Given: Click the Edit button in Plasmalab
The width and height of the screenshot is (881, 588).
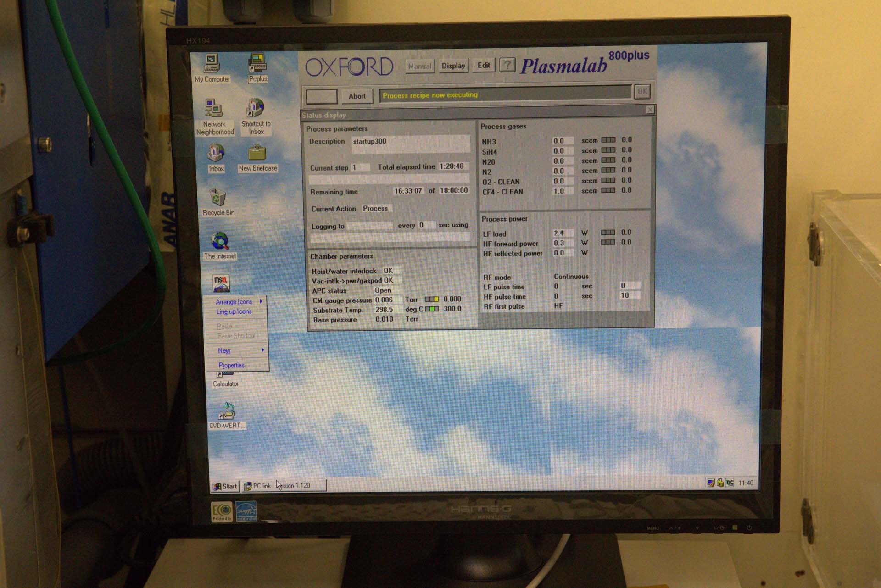Looking at the screenshot, I should point(484,65).
